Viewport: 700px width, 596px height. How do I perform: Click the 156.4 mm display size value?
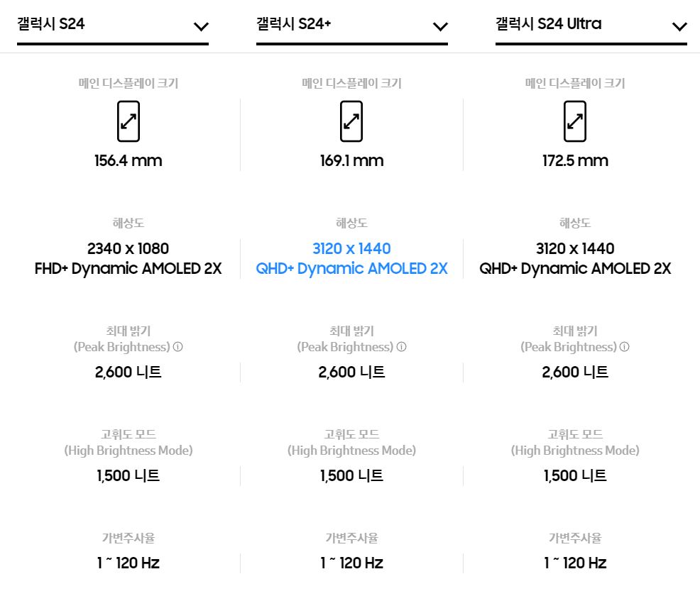tap(128, 160)
